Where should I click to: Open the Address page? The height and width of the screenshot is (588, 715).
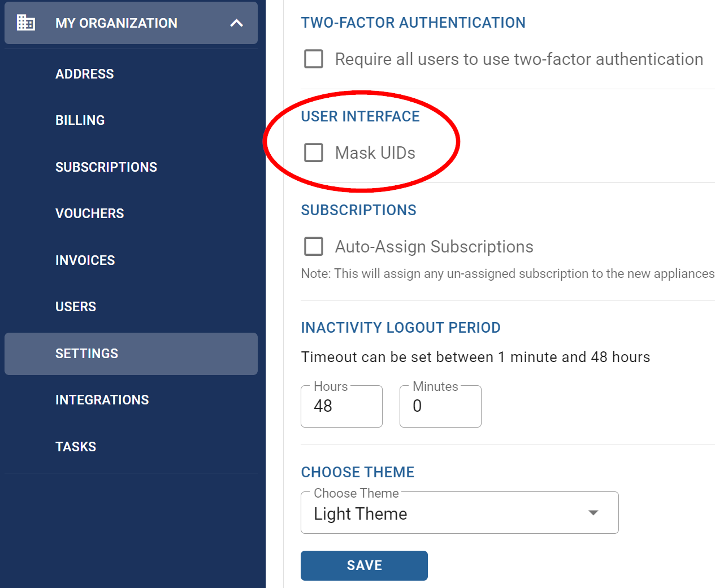click(x=85, y=74)
